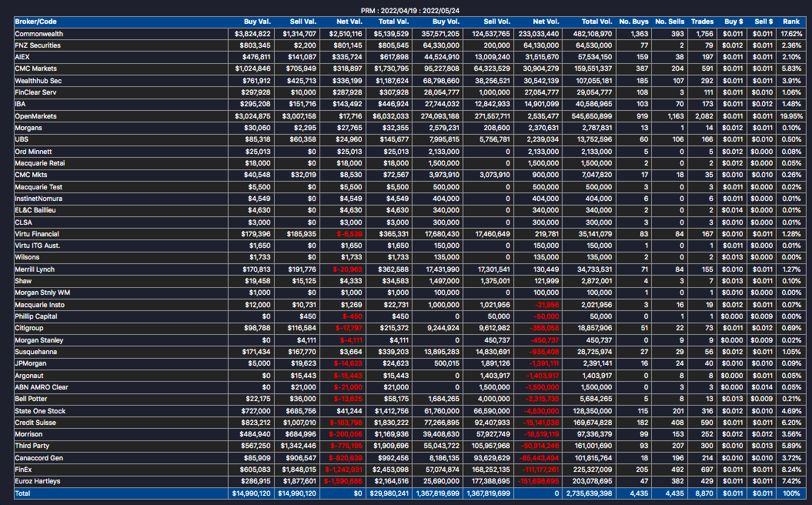Viewport: 812px width, 505px height.
Task: Select the Buy Vol. column header
Action: tap(446, 22)
